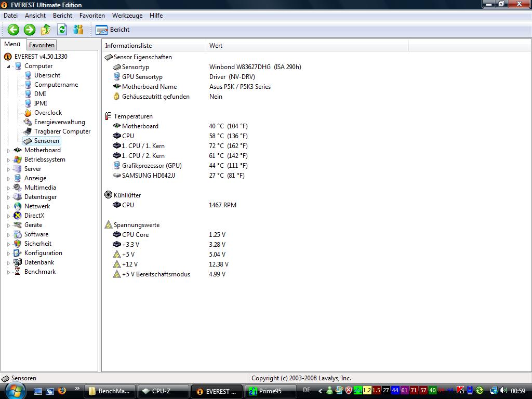The width and height of the screenshot is (532, 399).
Task: Switch to CPU-Z taskbar button
Action: 163,391
